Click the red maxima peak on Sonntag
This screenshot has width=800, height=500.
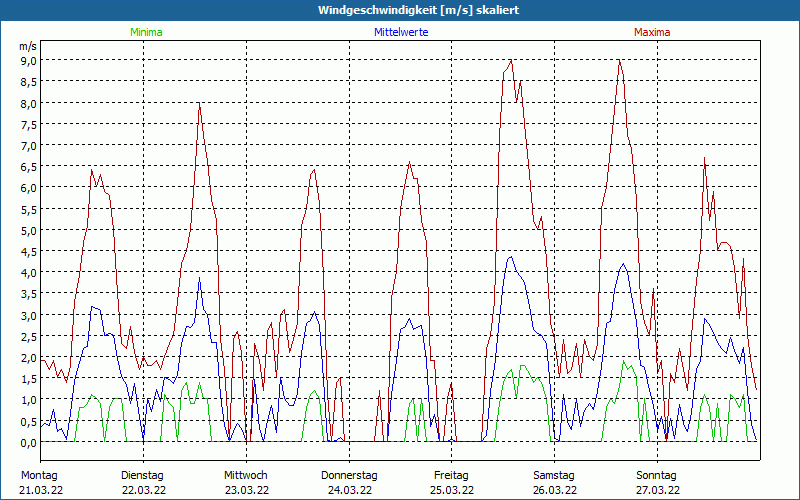pos(705,158)
